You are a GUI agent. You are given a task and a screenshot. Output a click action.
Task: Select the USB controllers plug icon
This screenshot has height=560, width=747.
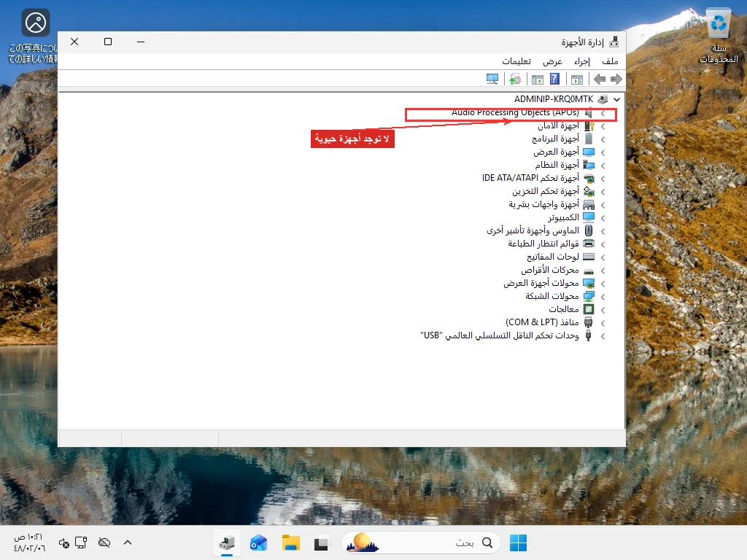pyautogui.click(x=589, y=335)
